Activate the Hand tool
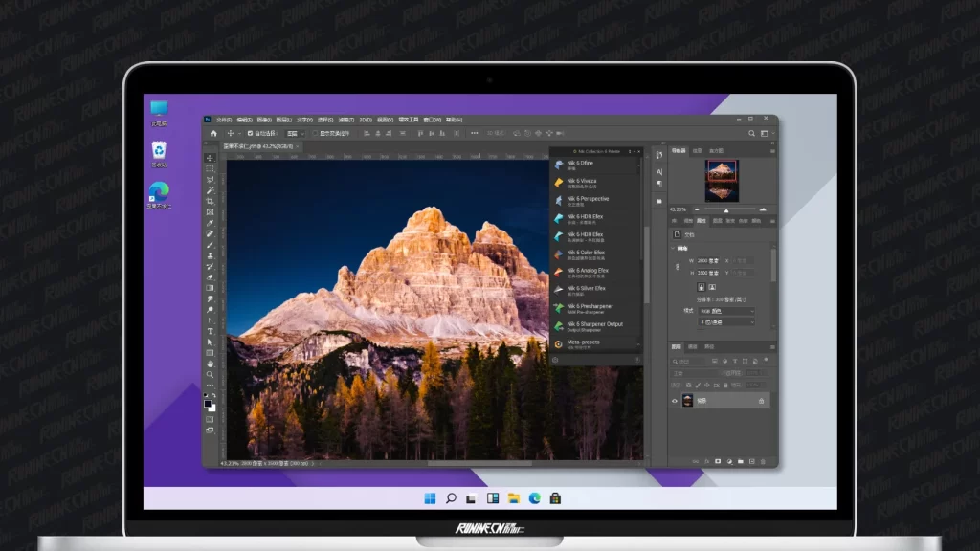 click(x=211, y=364)
